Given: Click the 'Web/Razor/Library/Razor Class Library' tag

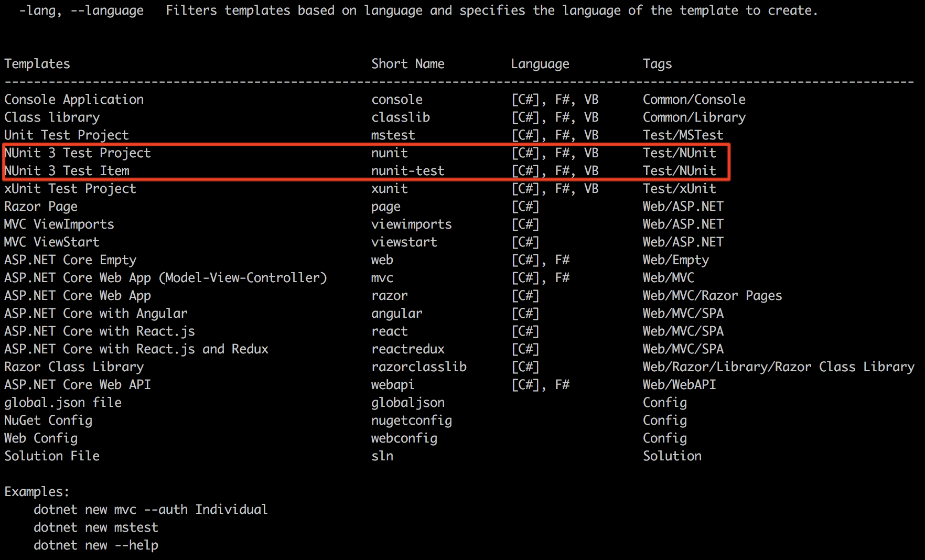Looking at the screenshot, I should (x=778, y=367).
